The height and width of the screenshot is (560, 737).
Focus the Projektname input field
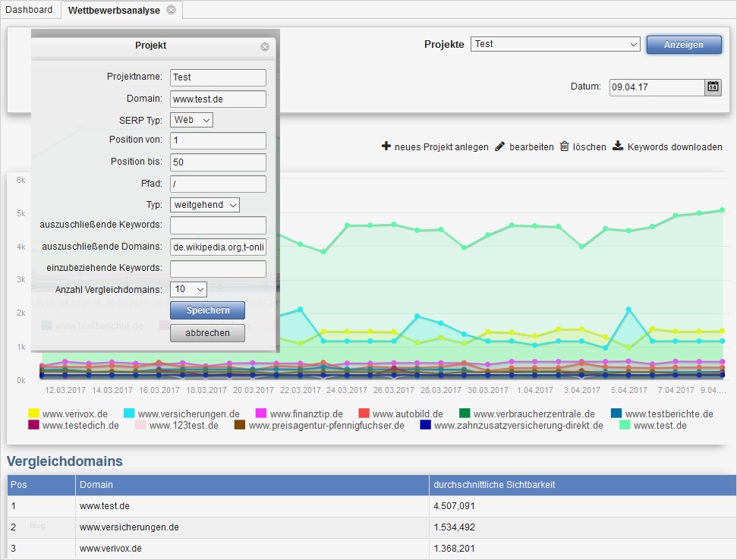point(218,77)
